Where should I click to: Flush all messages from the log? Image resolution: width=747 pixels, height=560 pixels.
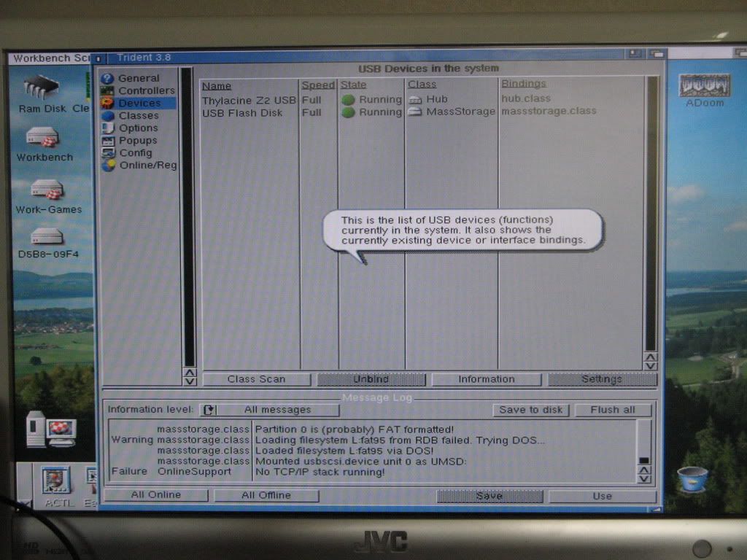pyautogui.click(x=612, y=410)
